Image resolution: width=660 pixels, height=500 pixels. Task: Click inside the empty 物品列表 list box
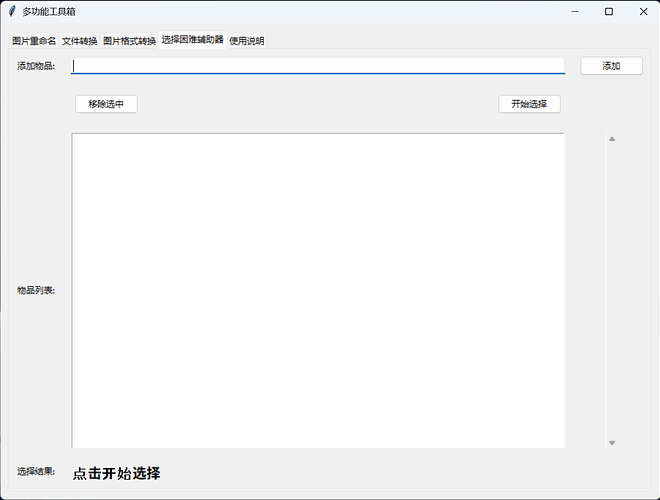[x=318, y=290]
